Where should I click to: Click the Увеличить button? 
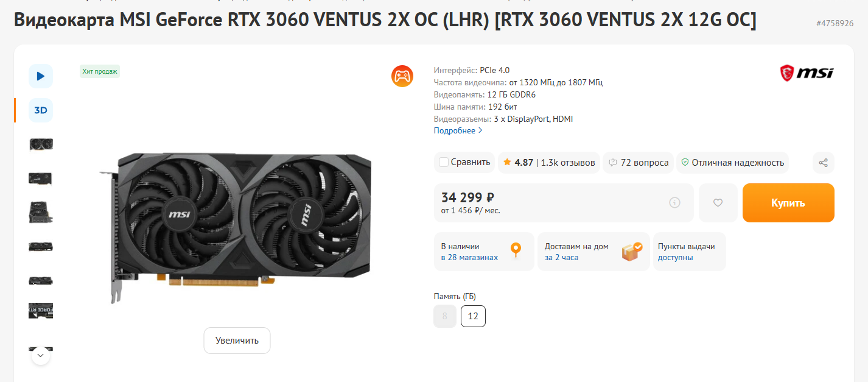point(237,341)
